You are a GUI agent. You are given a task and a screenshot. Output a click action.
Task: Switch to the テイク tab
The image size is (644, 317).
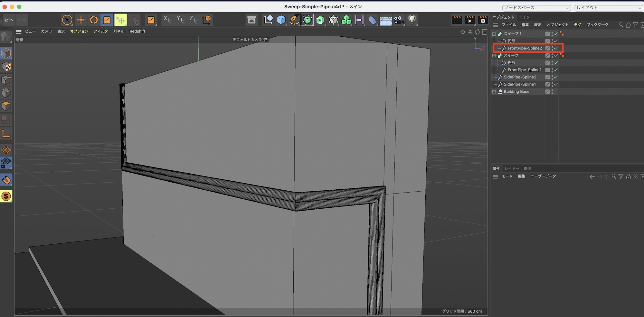point(524,17)
